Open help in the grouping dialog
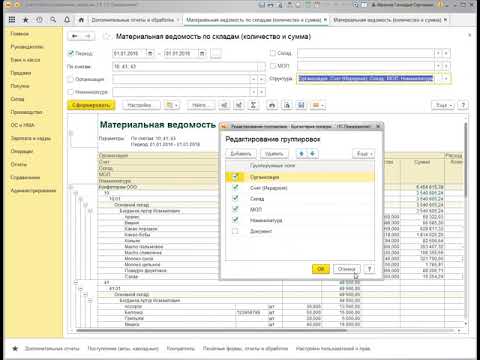 tap(369, 269)
